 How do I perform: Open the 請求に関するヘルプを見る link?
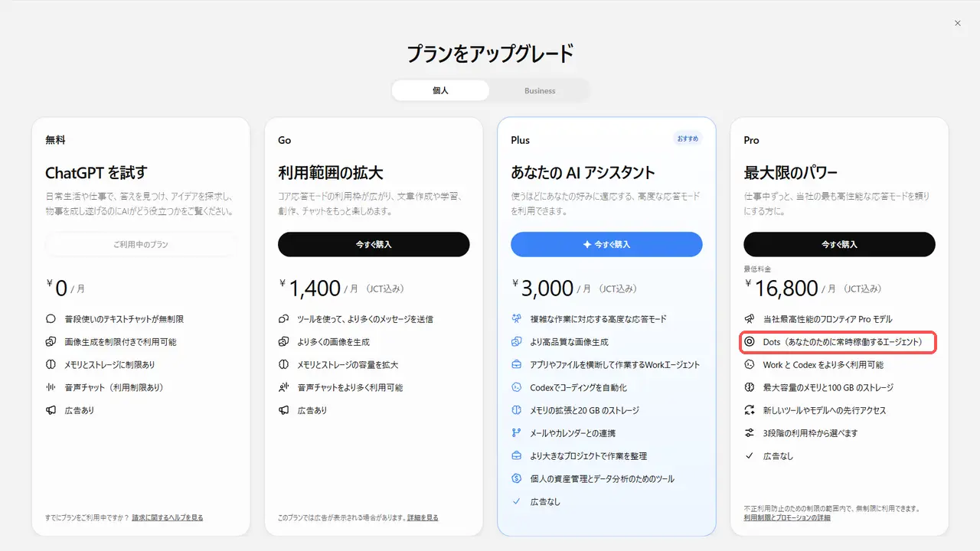click(168, 518)
